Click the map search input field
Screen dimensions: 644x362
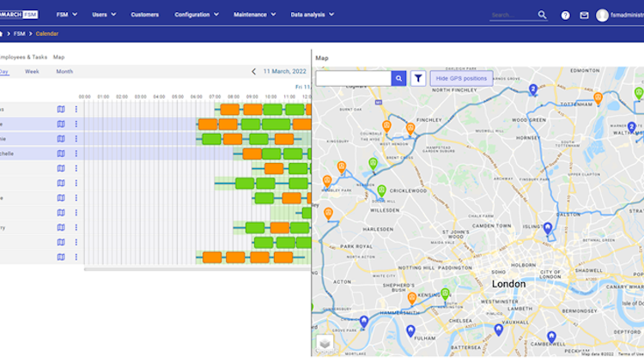click(x=354, y=78)
